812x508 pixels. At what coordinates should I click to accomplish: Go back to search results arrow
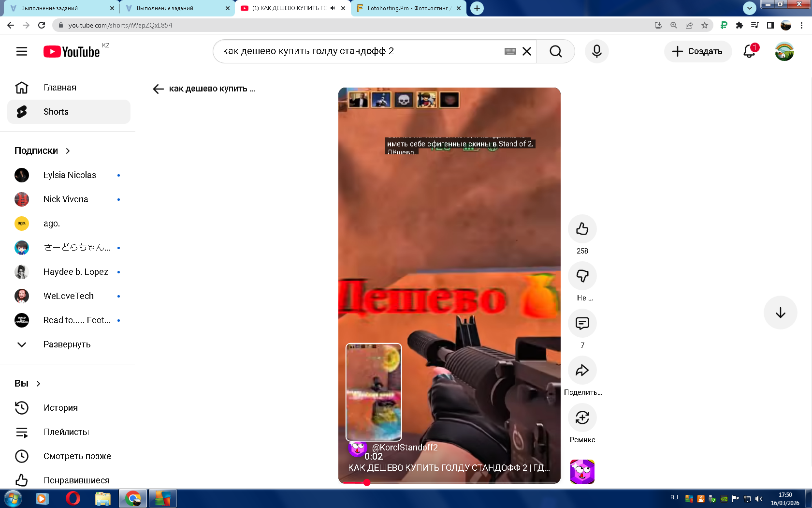[x=158, y=89]
